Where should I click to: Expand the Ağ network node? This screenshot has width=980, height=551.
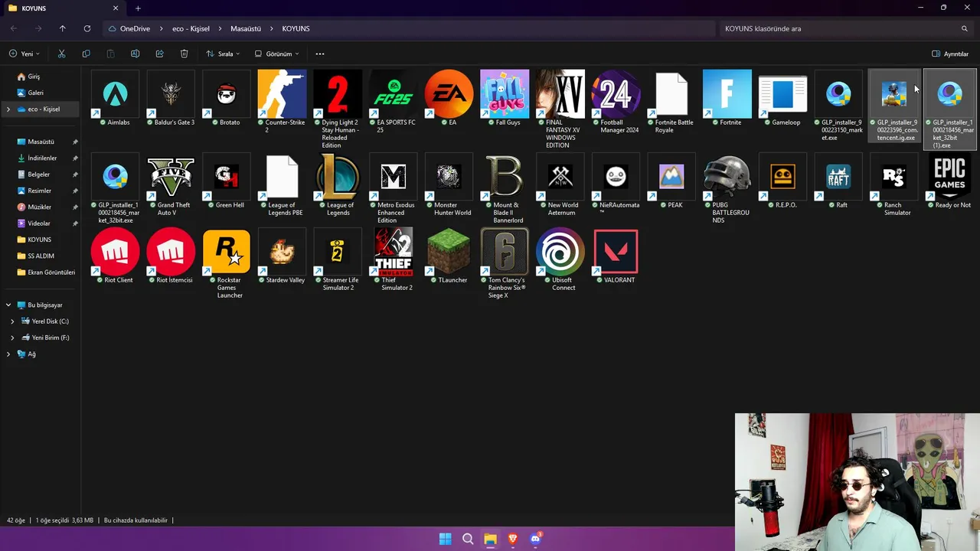[8, 354]
